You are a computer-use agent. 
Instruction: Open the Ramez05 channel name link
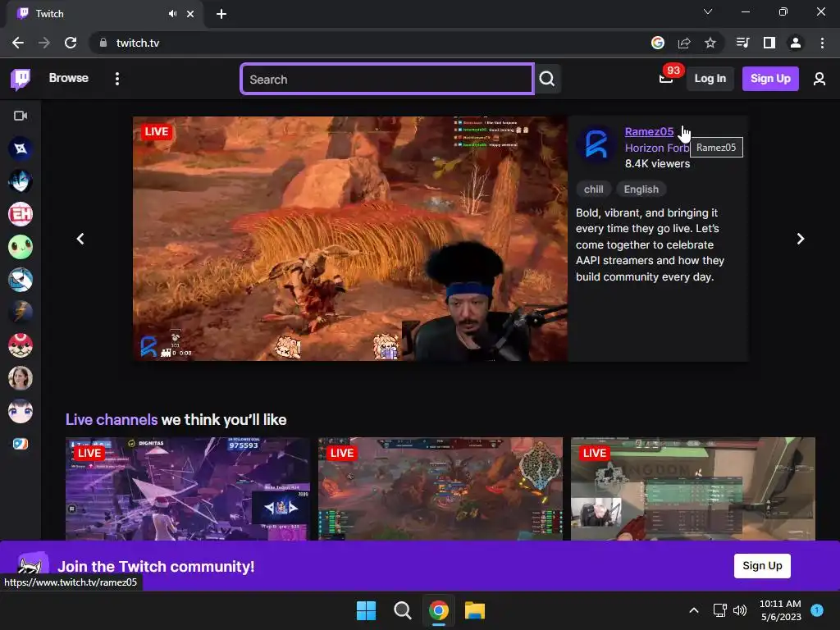tap(649, 132)
